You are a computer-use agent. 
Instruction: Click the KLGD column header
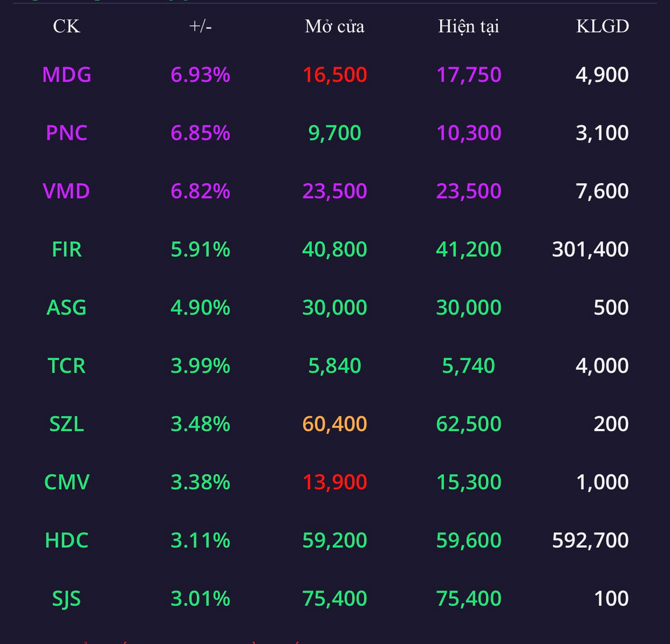point(602,26)
